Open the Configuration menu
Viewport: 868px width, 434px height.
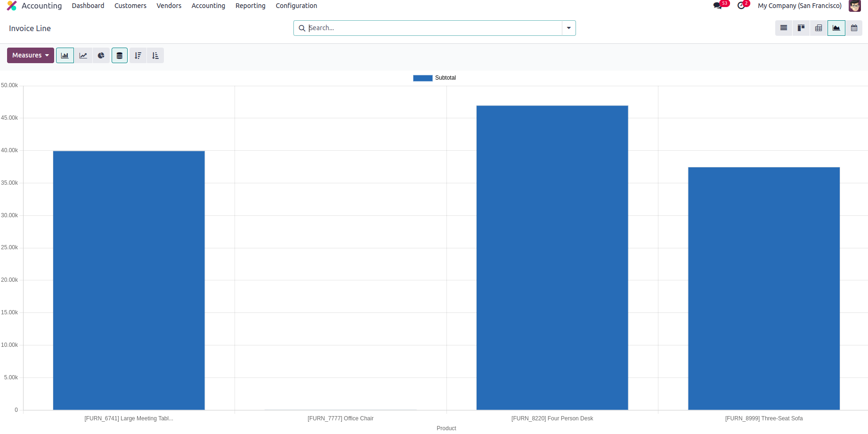(296, 6)
